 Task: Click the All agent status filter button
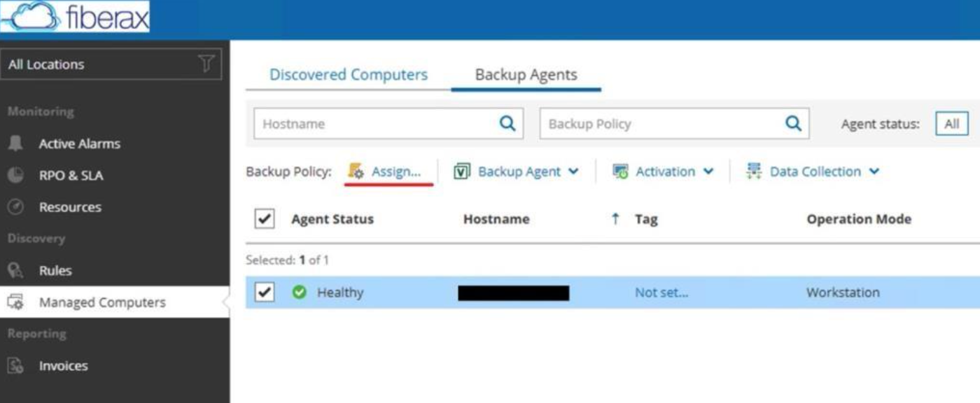(x=951, y=124)
